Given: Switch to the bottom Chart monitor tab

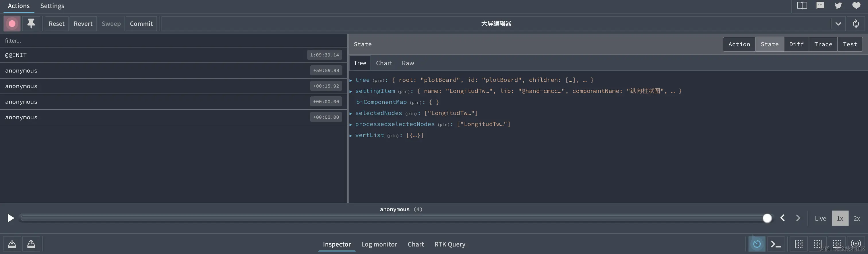Looking at the screenshot, I should point(415,244).
